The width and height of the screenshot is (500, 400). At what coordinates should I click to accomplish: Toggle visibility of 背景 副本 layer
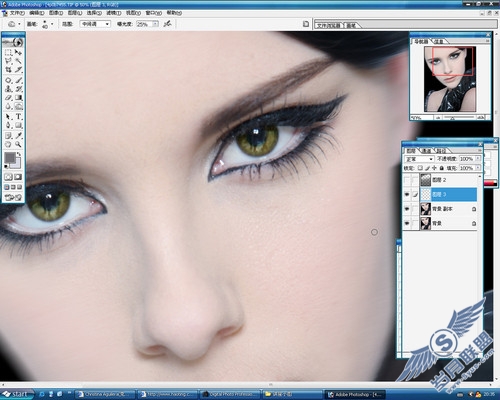tap(407, 209)
